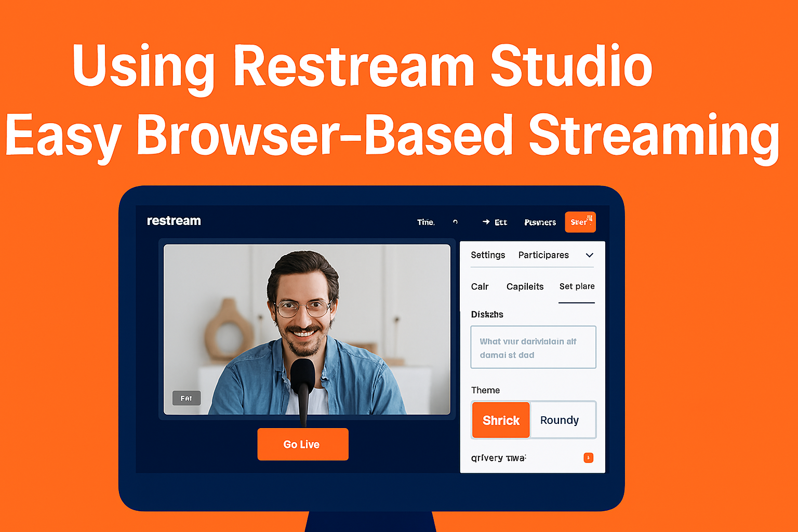Click the orange Shrick color swatch

tap(500, 420)
